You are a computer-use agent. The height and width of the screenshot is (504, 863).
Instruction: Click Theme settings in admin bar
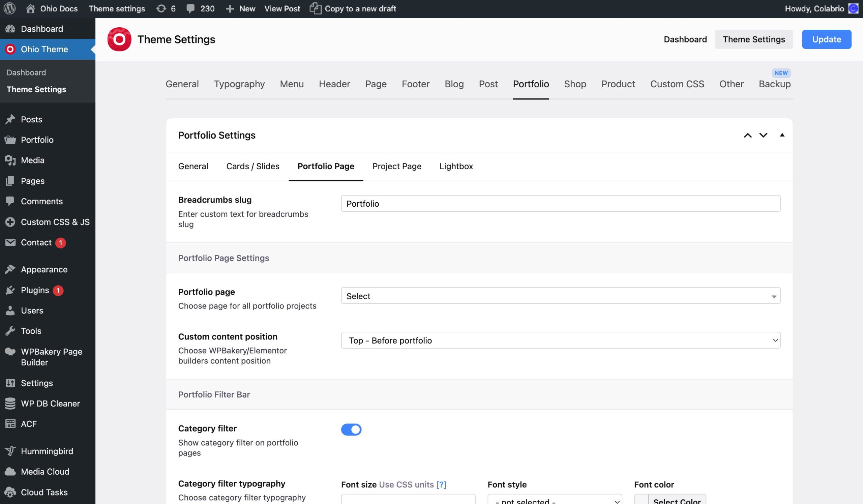click(x=117, y=8)
